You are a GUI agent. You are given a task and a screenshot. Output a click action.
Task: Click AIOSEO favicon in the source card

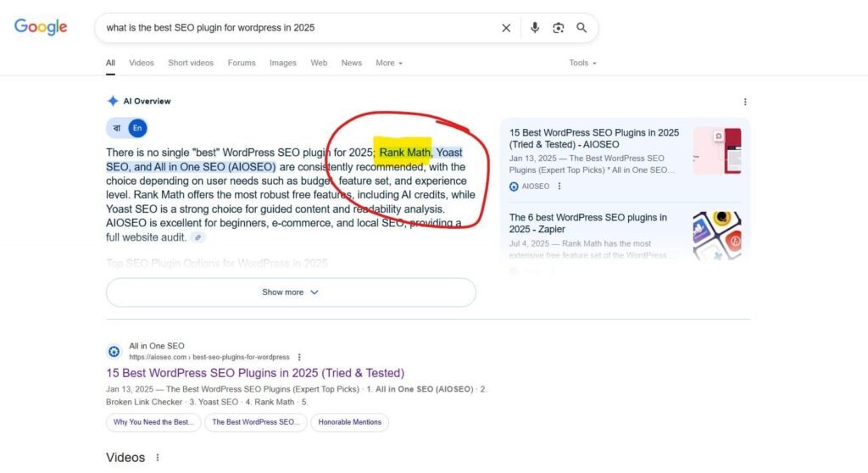click(514, 186)
